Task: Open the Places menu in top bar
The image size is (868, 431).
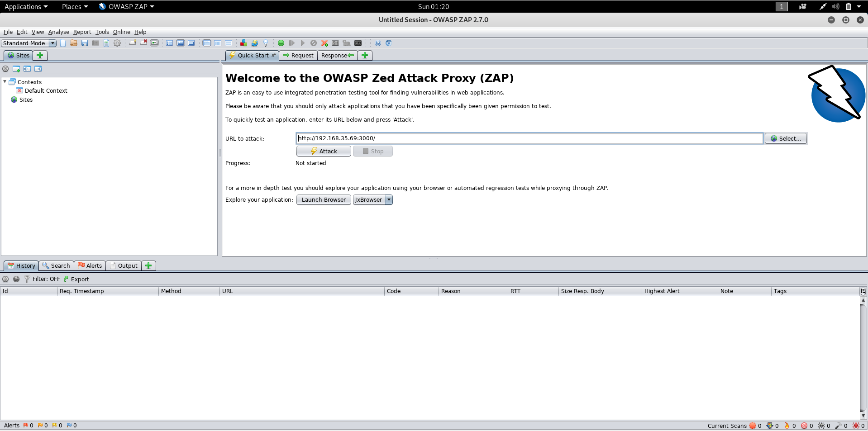Action: 75,6
